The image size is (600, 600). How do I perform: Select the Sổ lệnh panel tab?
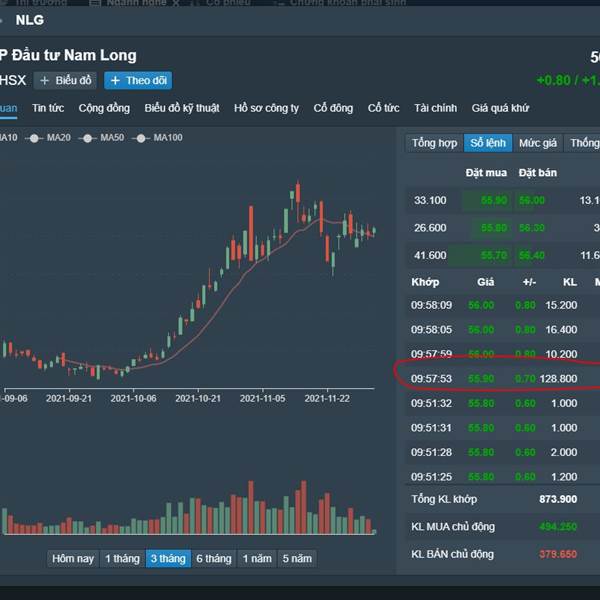488,143
